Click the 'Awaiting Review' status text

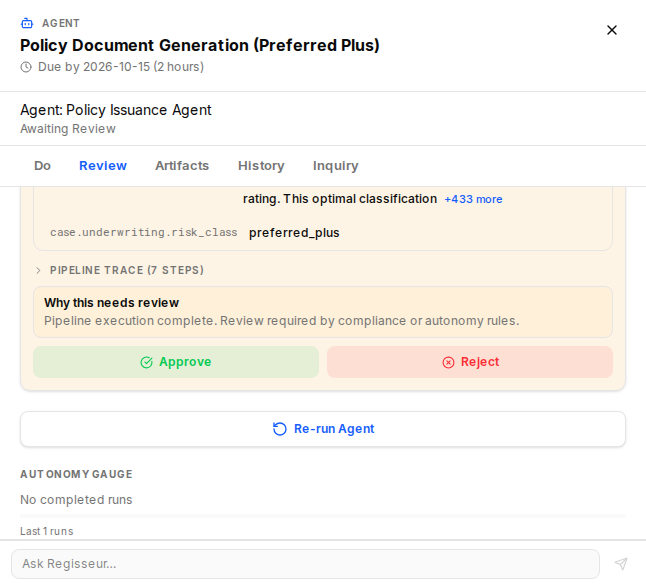point(68,129)
